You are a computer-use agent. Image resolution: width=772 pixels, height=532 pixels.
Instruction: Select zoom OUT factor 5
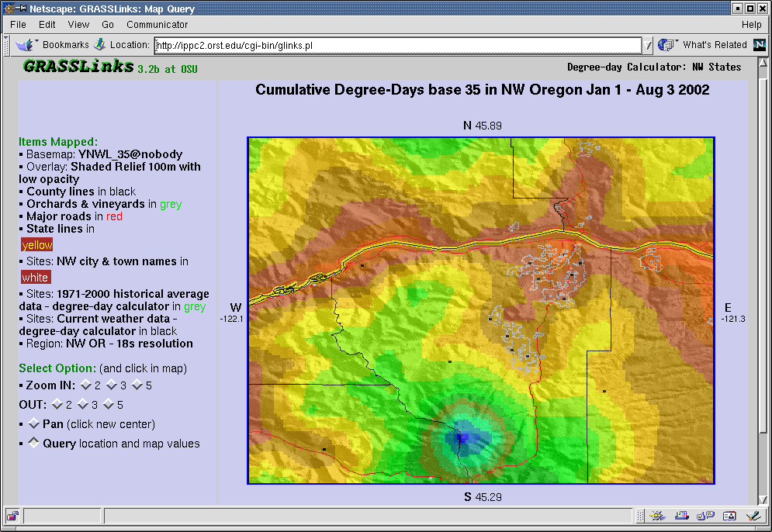click(x=109, y=404)
